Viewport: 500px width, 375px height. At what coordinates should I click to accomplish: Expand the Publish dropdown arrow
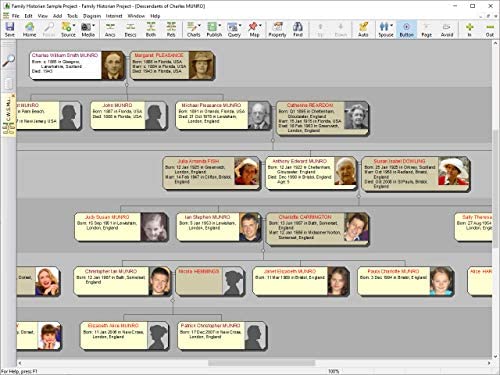coord(220,25)
